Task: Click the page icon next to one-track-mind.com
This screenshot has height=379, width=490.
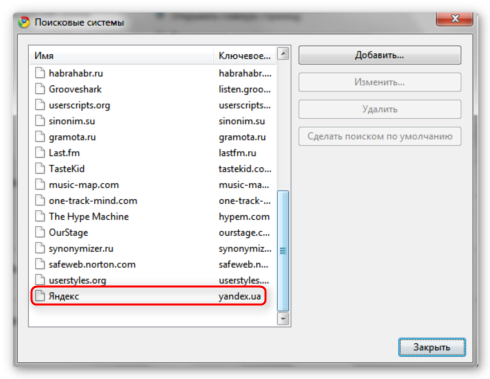Action: (x=40, y=200)
